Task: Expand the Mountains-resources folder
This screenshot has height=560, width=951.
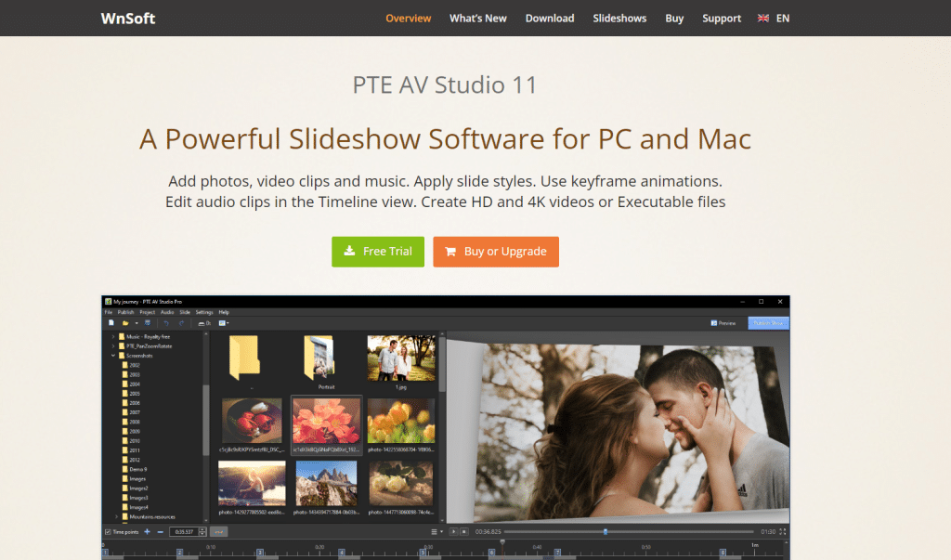Action: click(115, 516)
